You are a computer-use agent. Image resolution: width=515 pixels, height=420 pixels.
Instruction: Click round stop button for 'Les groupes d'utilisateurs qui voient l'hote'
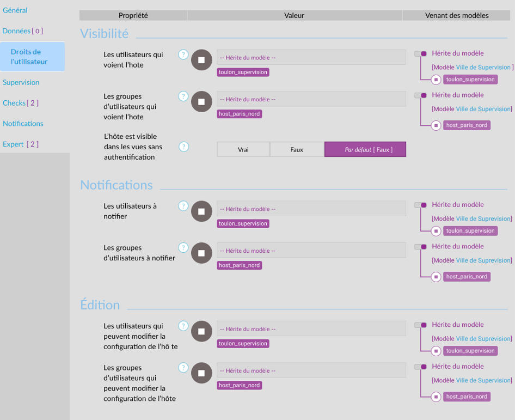201,101
